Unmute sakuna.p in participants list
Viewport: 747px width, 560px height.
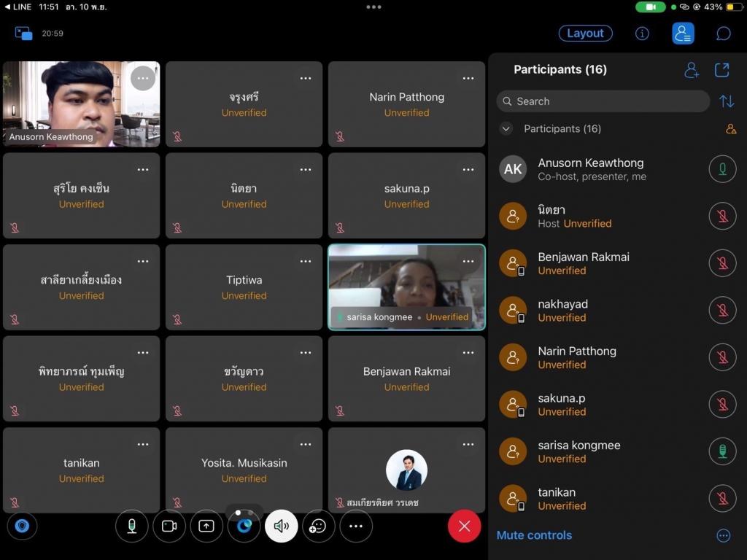click(x=722, y=404)
